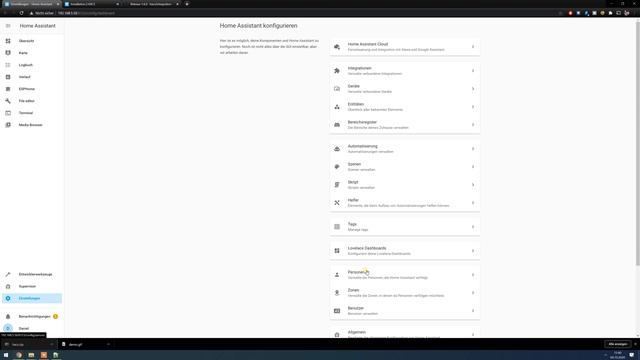Image resolution: width=640 pixels, height=360 pixels.
Task: Open Verlauf in the sidebar
Action: (x=32, y=77)
